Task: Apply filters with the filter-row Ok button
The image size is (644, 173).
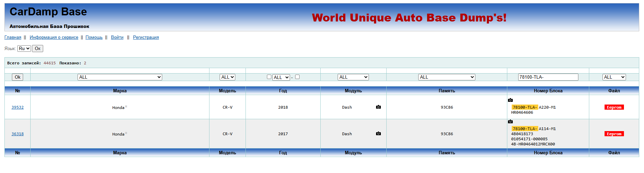Action: (x=17, y=77)
